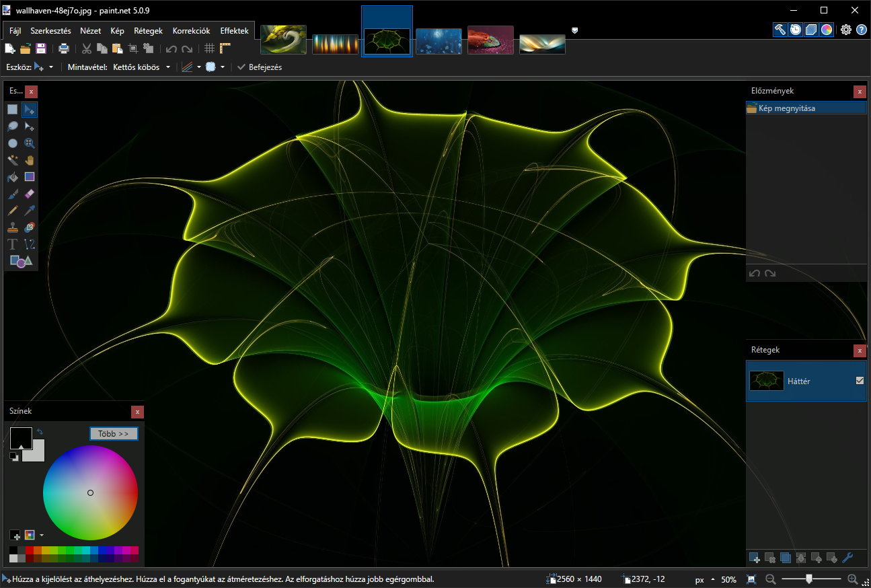Open layer properties with wrench icon

click(847, 558)
